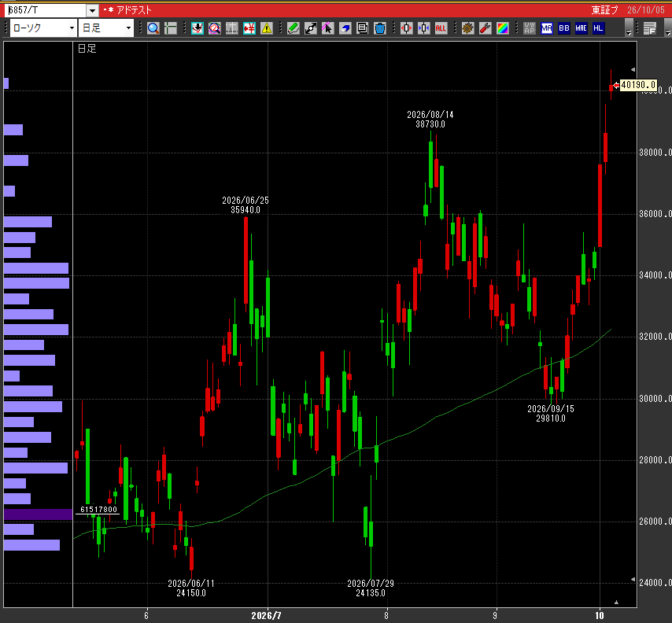Toggle the HL high-low indicator
The image size is (672, 623).
pyautogui.click(x=598, y=28)
